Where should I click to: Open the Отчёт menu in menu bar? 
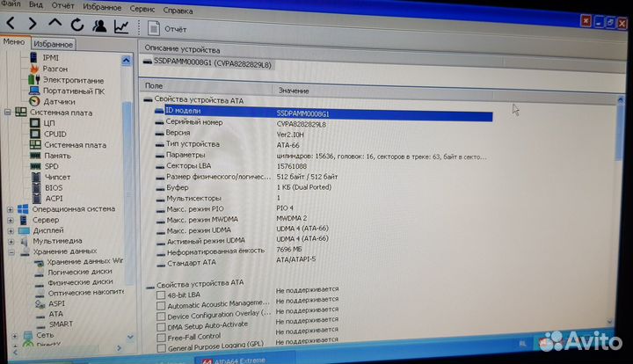62,5
